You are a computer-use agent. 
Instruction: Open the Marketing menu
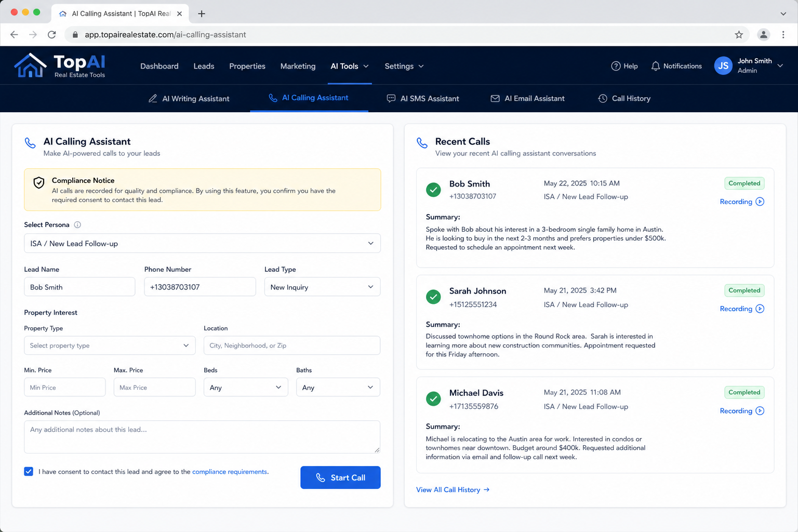point(298,66)
